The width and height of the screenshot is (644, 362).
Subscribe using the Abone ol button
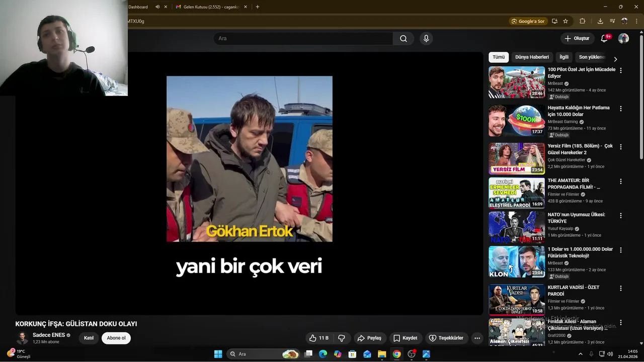116,338
